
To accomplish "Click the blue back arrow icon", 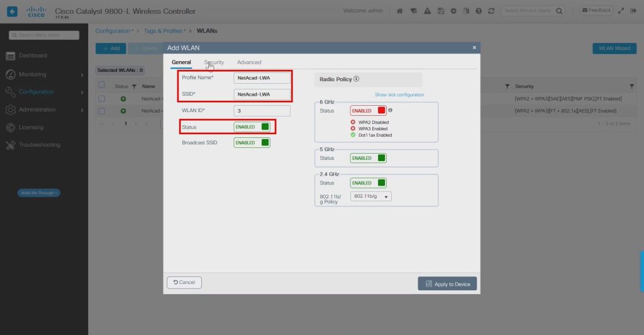I will tap(13, 11).
